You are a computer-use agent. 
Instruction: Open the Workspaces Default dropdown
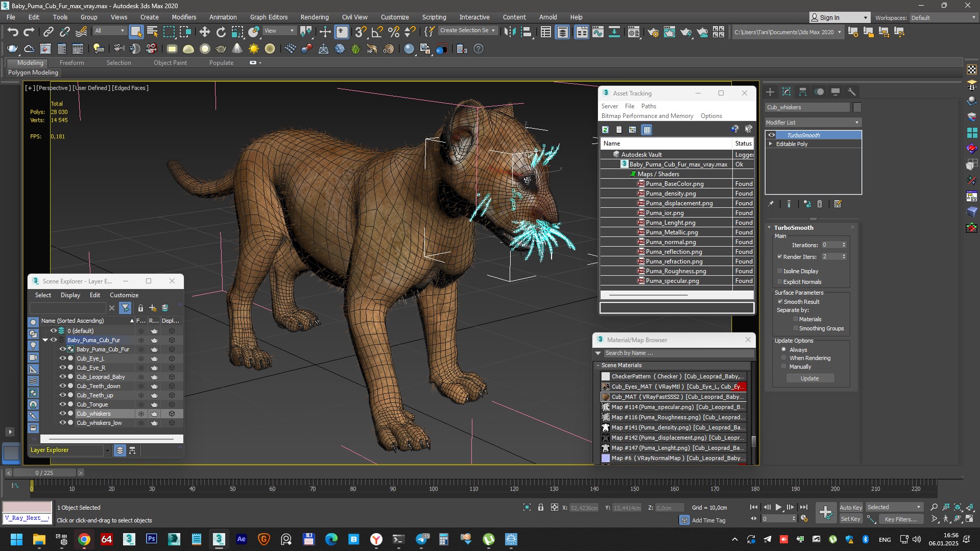[943, 17]
